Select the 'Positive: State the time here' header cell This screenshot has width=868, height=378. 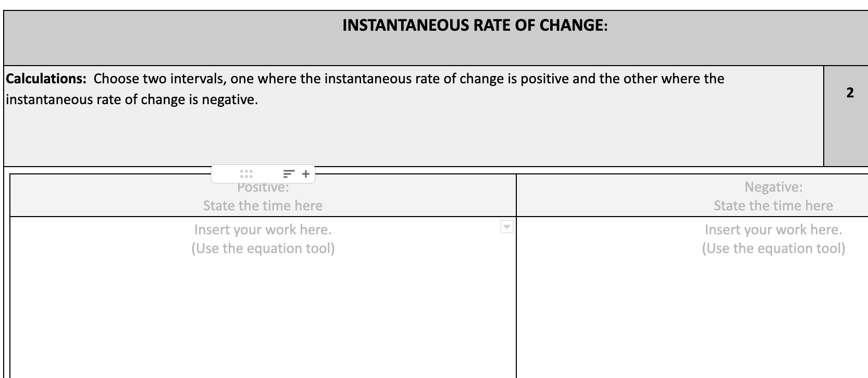point(263,196)
